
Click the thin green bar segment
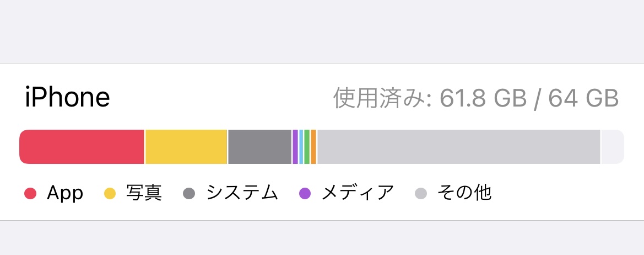307,147
